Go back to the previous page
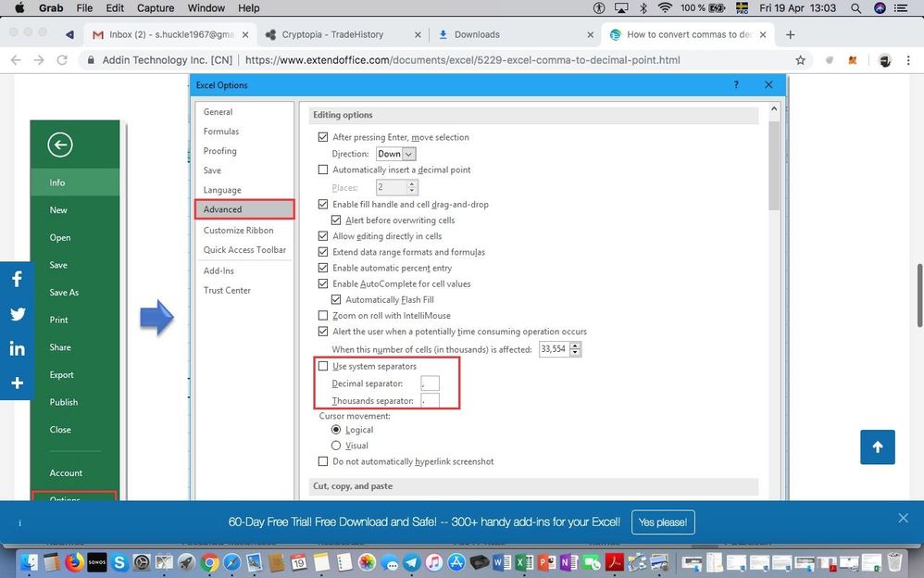This screenshot has height=578, width=924. 16,60
